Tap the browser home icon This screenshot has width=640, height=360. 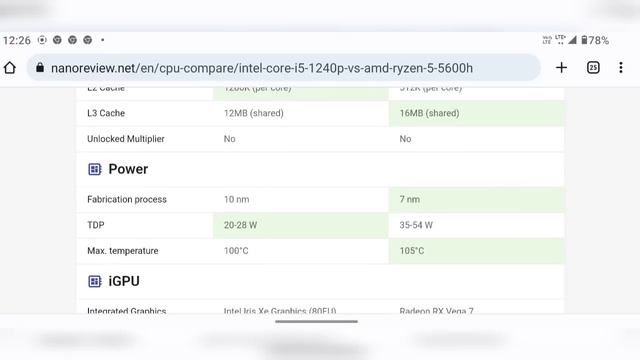coord(10,68)
